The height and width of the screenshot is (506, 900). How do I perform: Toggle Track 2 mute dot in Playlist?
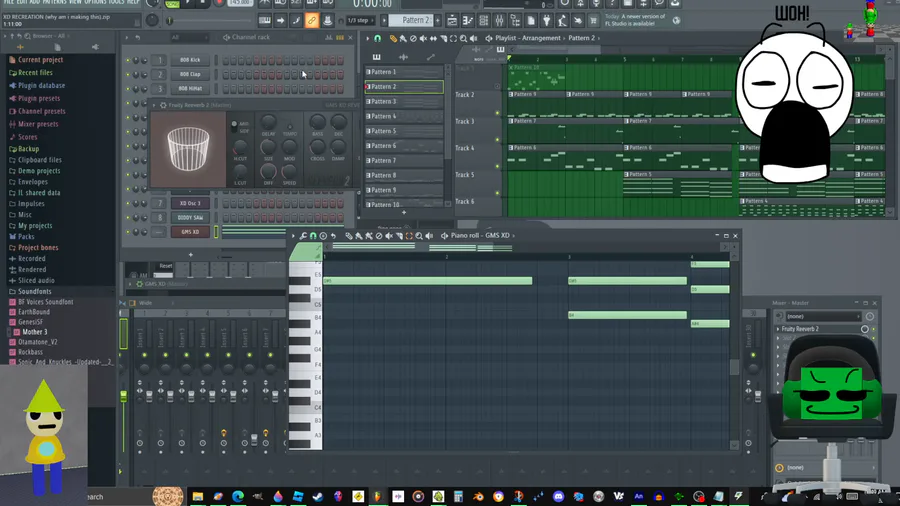(x=498, y=113)
